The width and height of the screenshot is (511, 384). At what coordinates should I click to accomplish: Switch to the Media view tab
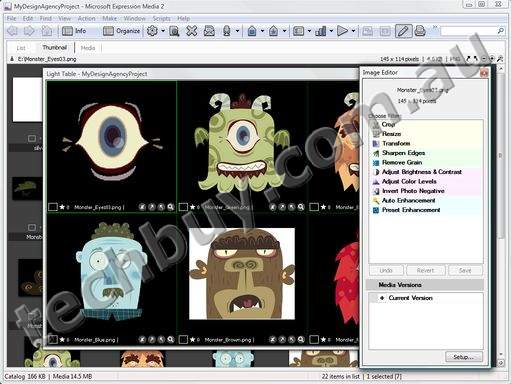tap(88, 48)
